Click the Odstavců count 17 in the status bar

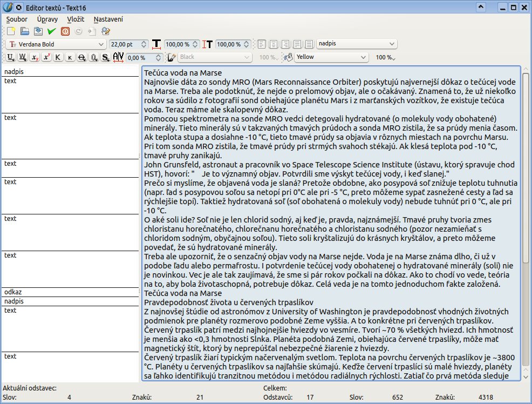310,397
